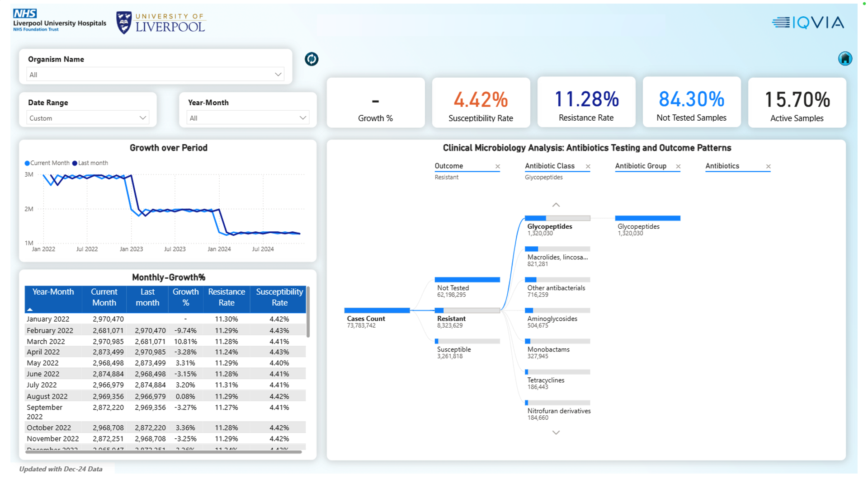Open the Date Range dropdown
The width and height of the screenshot is (868, 488).
tap(88, 118)
